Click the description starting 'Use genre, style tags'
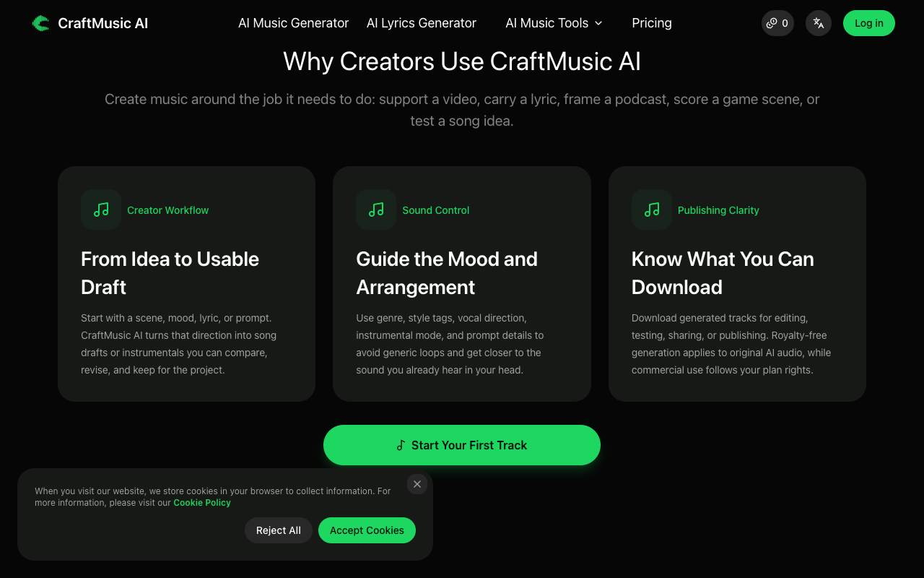 pos(450,344)
